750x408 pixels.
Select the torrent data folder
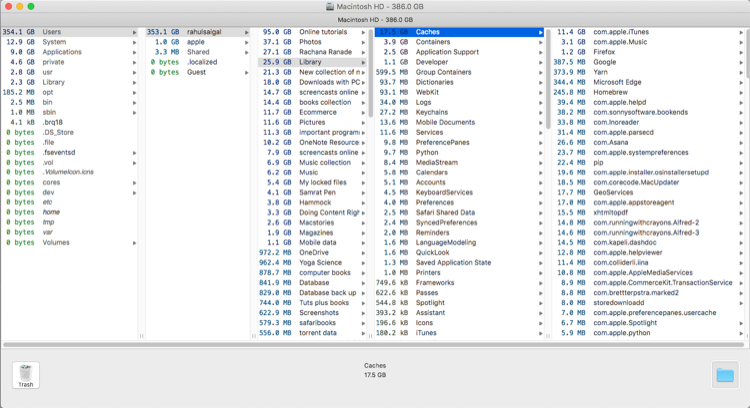[313, 333]
